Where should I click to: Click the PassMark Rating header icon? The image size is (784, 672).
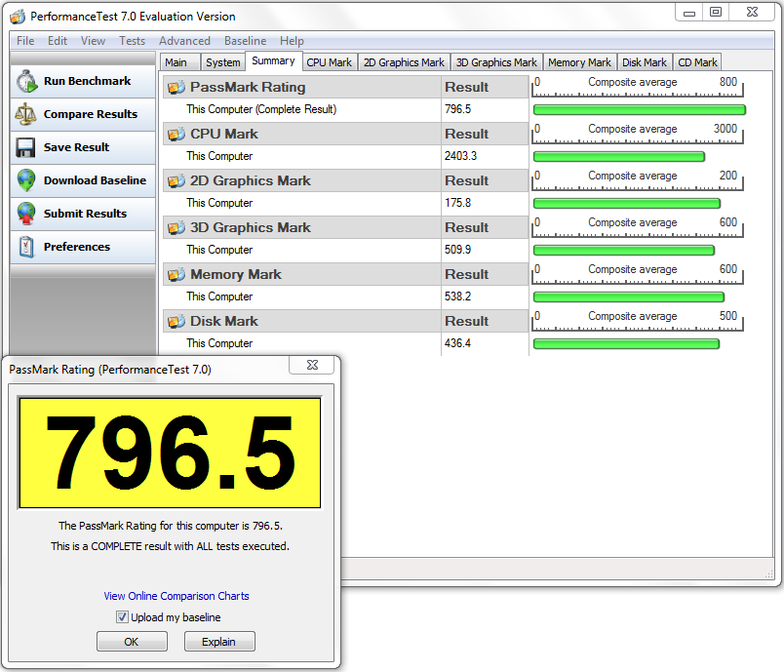[x=176, y=88]
